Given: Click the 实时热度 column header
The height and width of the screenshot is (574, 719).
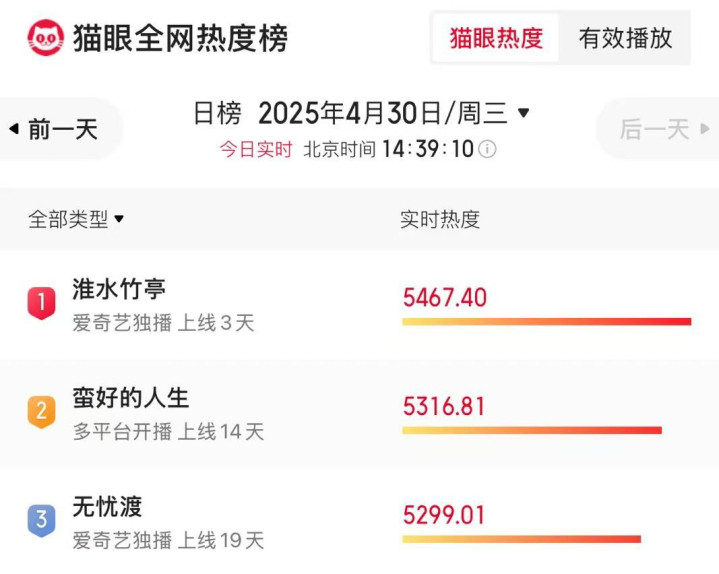Looking at the screenshot, I should [440, 219].
